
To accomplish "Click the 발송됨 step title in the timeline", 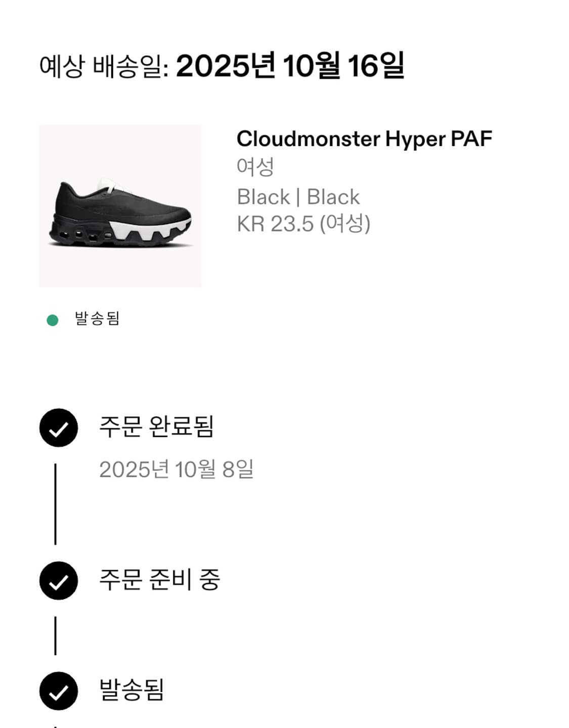I will (132, 690).
